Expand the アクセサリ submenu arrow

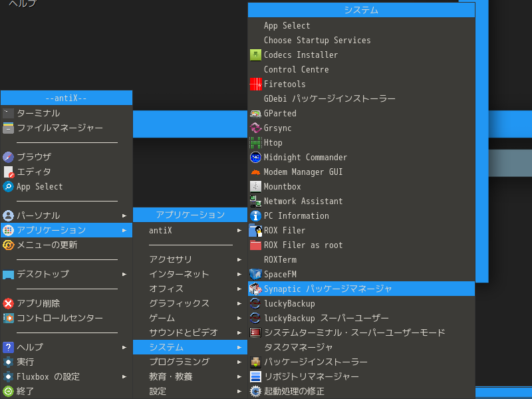tap(239, 260)
